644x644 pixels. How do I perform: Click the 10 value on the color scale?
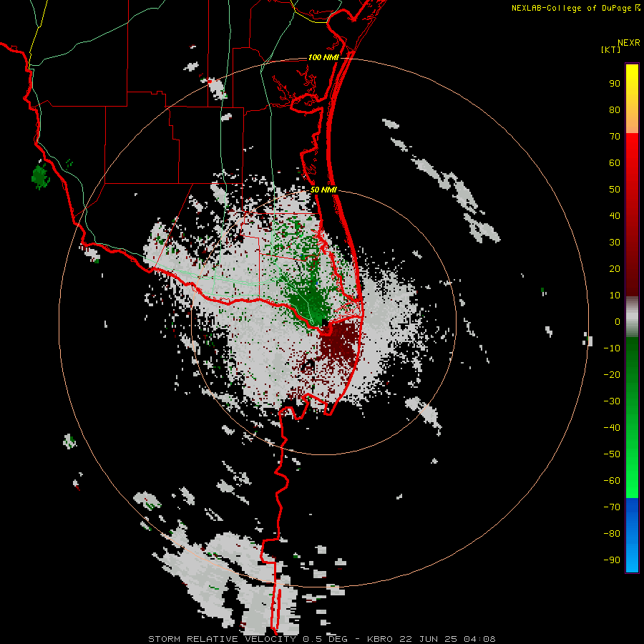pyautogui.click(x=615, y=296)
